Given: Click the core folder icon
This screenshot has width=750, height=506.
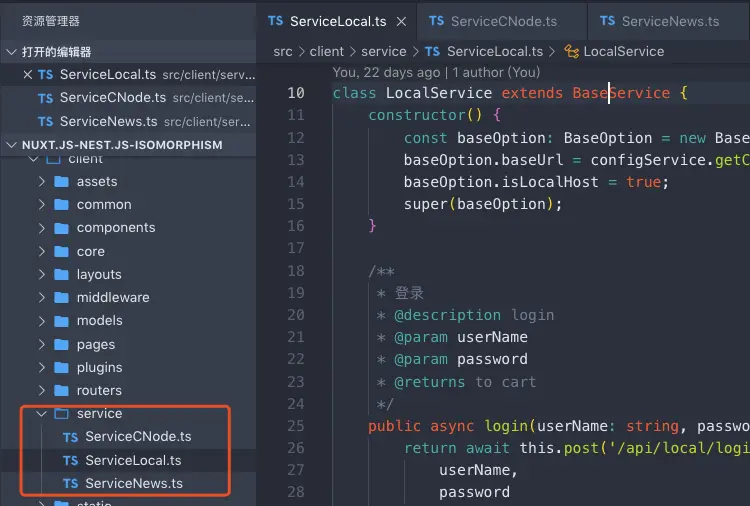Looking at the screenshot, I should (x=61, y=251).
